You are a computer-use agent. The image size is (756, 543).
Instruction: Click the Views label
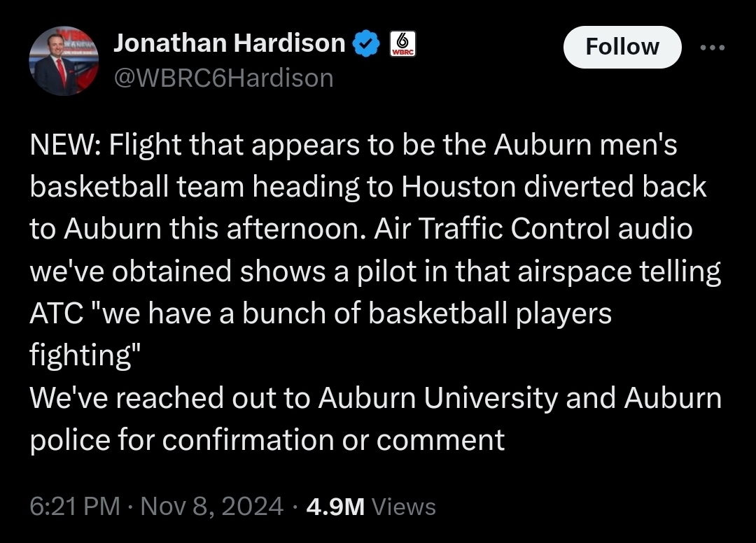[x=404, y=506]
